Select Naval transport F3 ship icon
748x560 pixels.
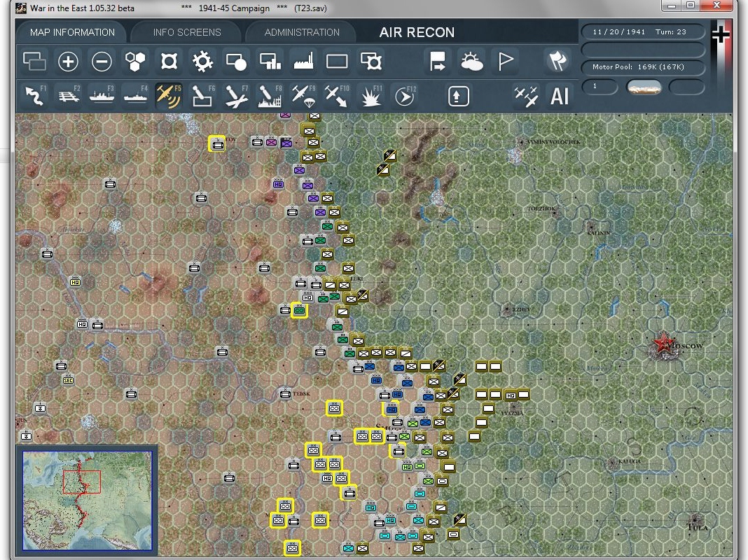102,96
